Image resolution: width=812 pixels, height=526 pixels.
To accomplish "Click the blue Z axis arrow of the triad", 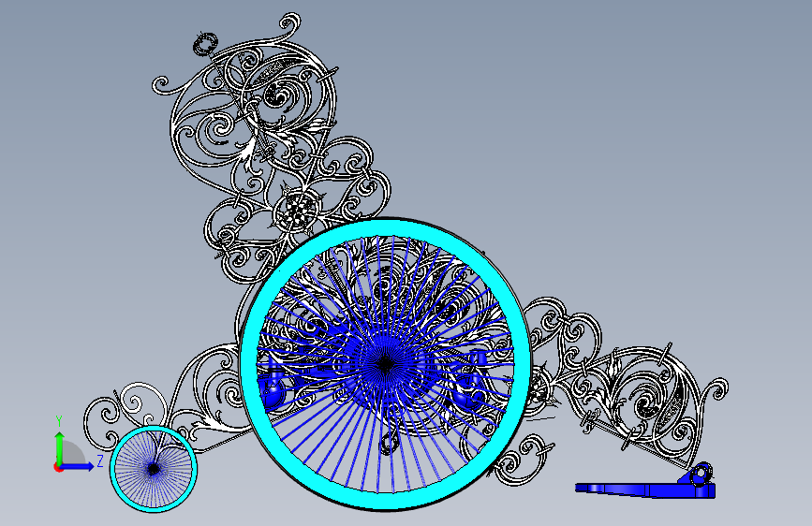I will pyautogui.click(x=77, y=466).
